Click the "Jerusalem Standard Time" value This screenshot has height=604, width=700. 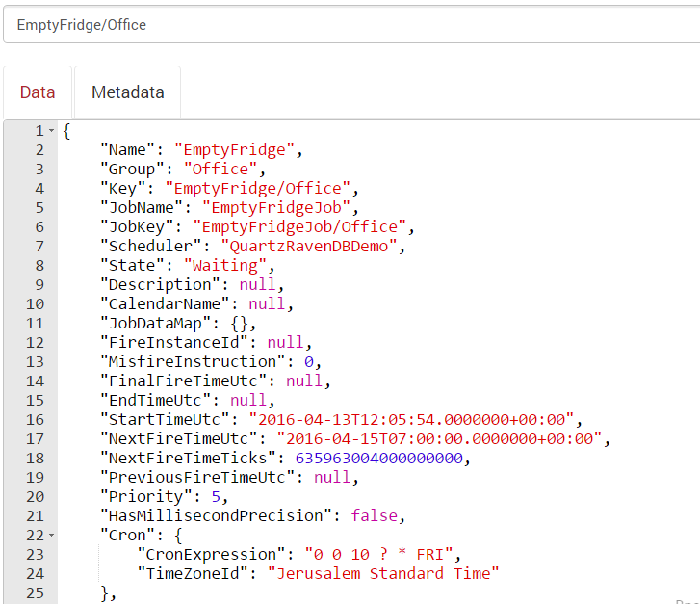coord(383,573)
